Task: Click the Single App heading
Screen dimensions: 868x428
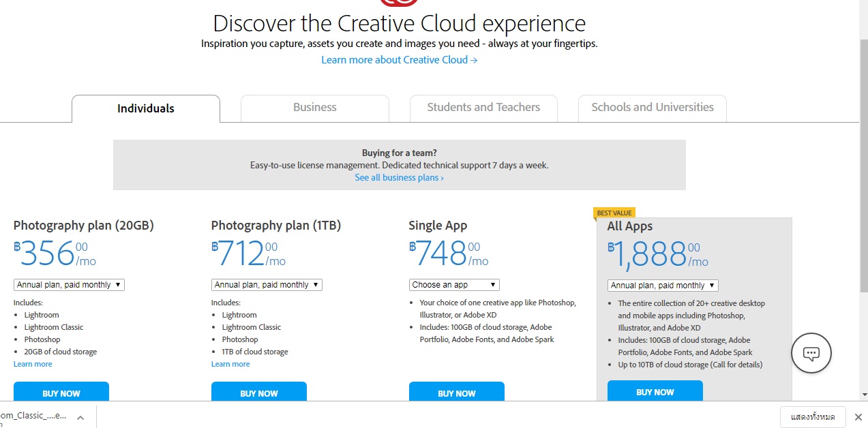Action: (438, 226)
